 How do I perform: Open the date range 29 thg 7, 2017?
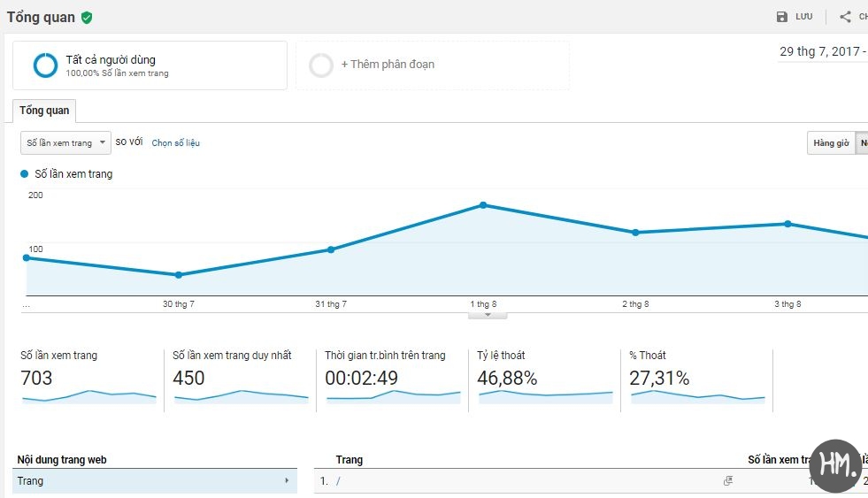click(x=823, y=51)
